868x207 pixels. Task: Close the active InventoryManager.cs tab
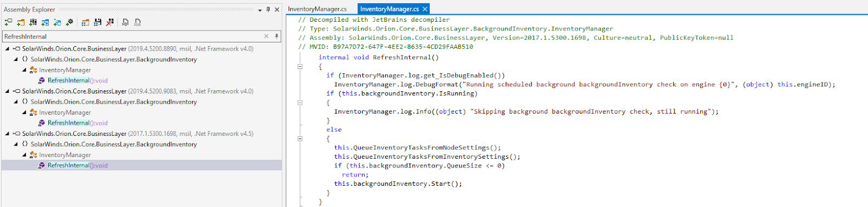pyautogui.click(x=425, y=9)
